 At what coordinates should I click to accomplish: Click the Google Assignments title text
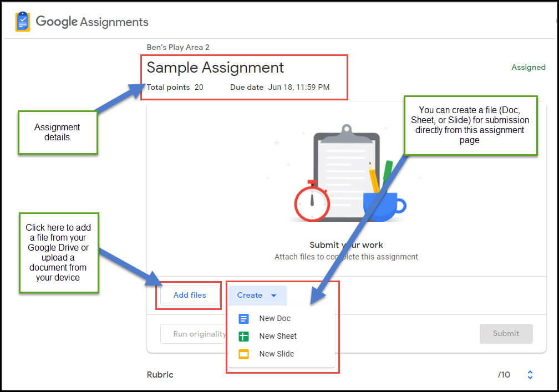(x=92, y=22)
